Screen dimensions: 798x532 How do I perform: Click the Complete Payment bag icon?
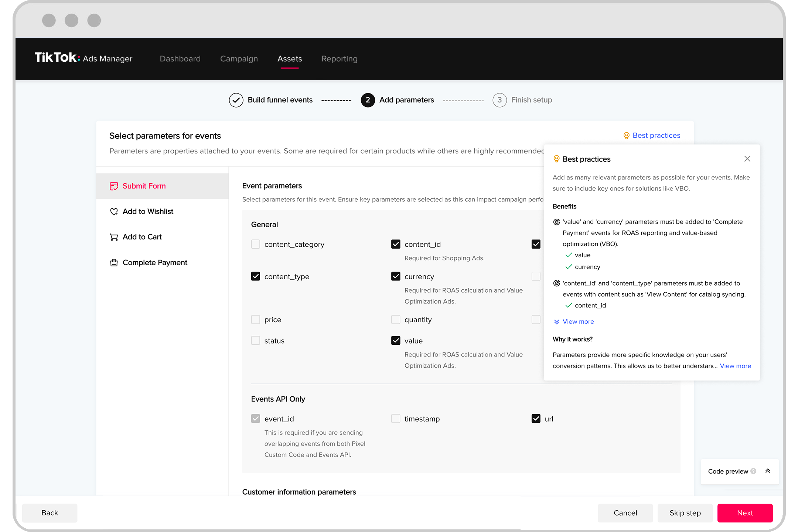[114, 263]
